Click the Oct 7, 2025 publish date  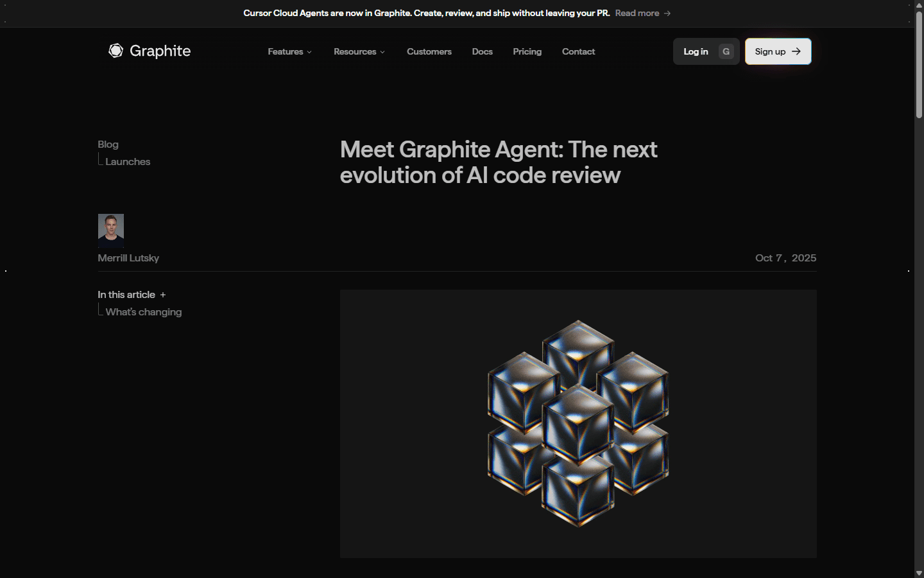[786, 258]
